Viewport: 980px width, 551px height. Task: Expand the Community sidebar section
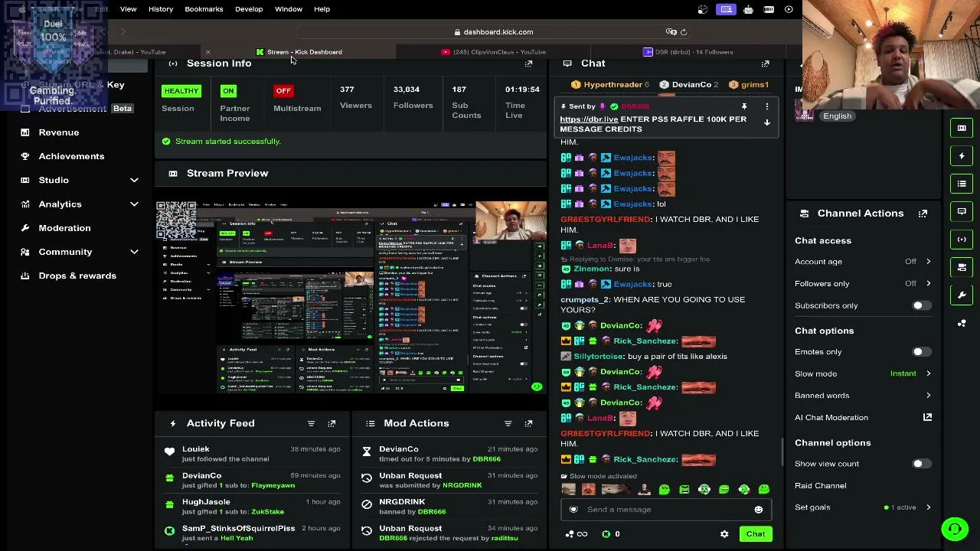(x=134, y=252)
